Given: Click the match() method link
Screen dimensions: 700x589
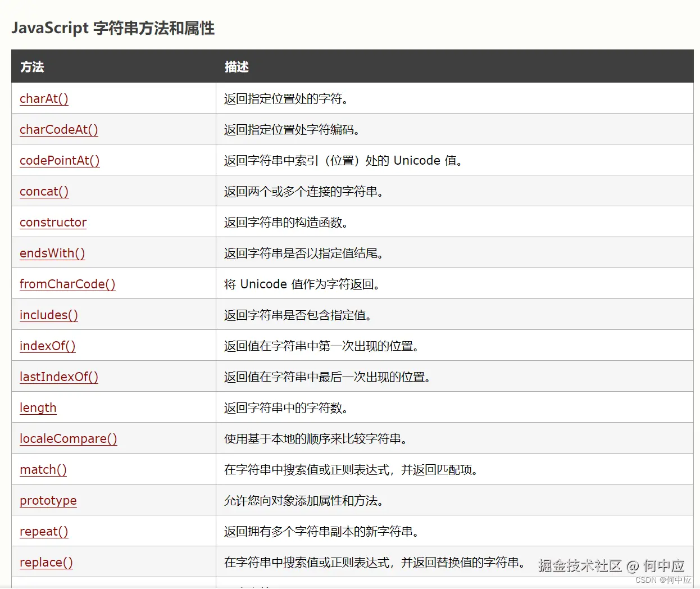Looking at the screenshot, I should [x=43, y=470].
